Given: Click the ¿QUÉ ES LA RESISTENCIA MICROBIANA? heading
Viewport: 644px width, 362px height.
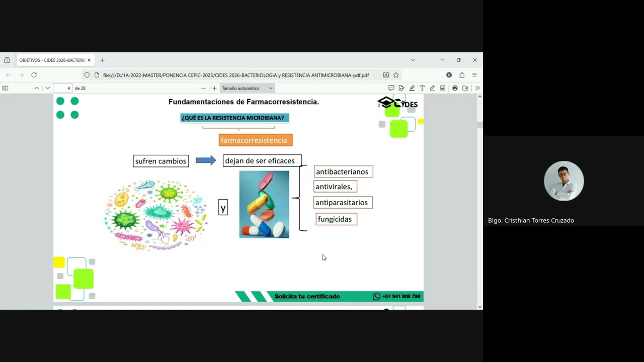Looking at the screenshot, I should tap(234, 118).
